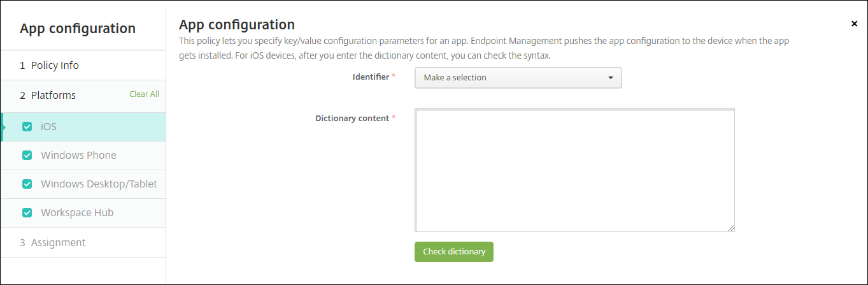Focus the Dictionary content text area

[x=574, y=170]
